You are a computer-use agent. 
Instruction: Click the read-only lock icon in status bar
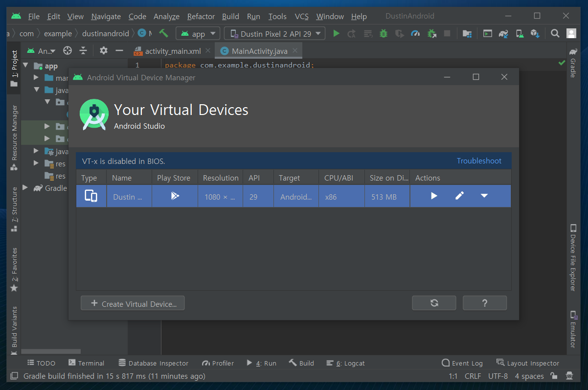(554, 376)
